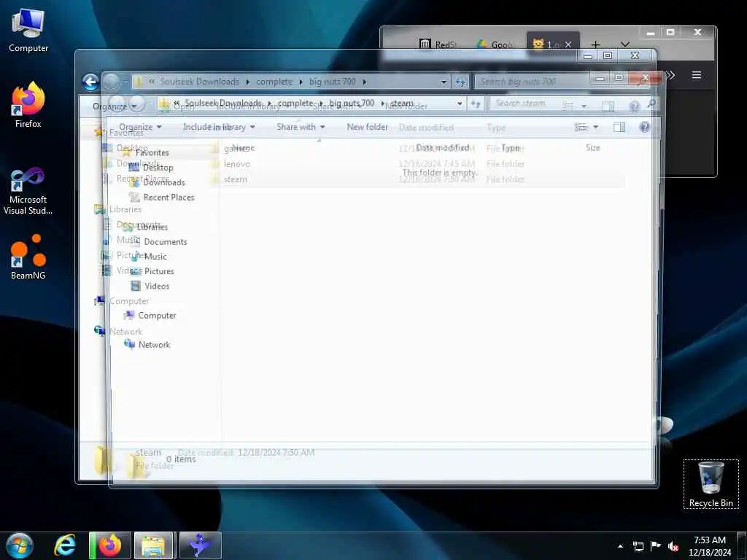Show hidden system tray icons
Viewport: 747px width, 560px height.
tap(620, 546)
